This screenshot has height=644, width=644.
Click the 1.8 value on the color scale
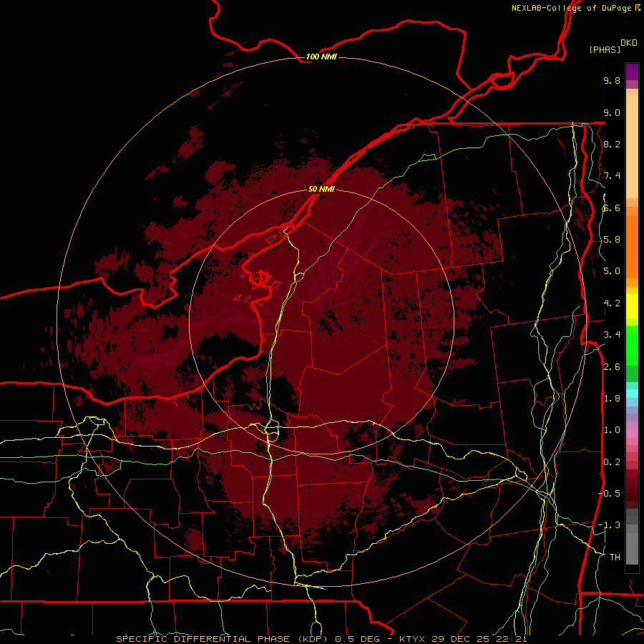pos(612,399)
